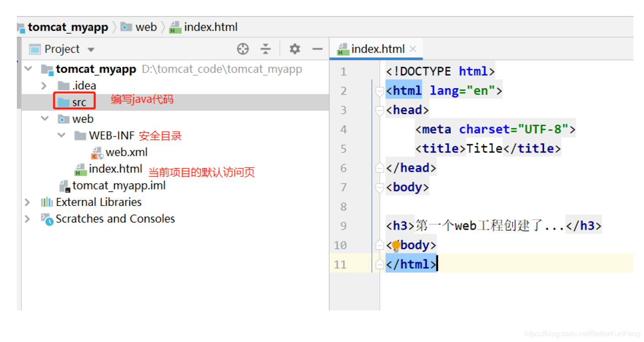The image size is (644, 342).
Task: Click the External Libraries icon
Action: (47, 202)
